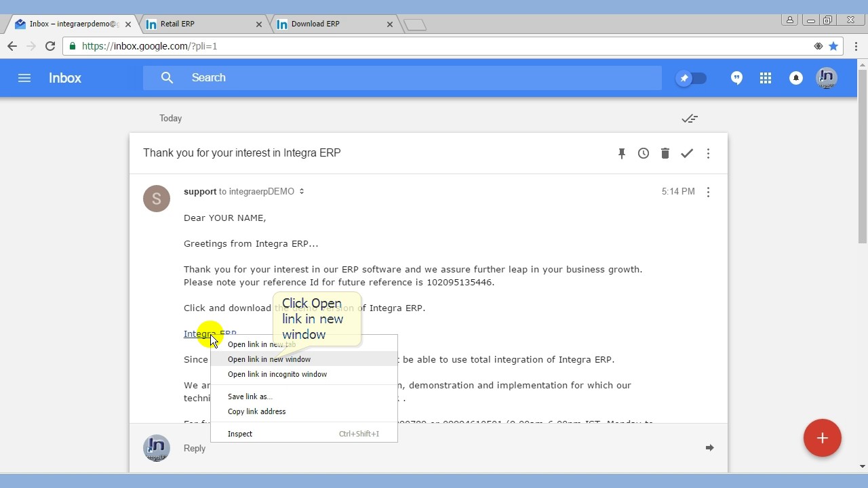
Task: Open the Google apps grid
Action: 766,78
